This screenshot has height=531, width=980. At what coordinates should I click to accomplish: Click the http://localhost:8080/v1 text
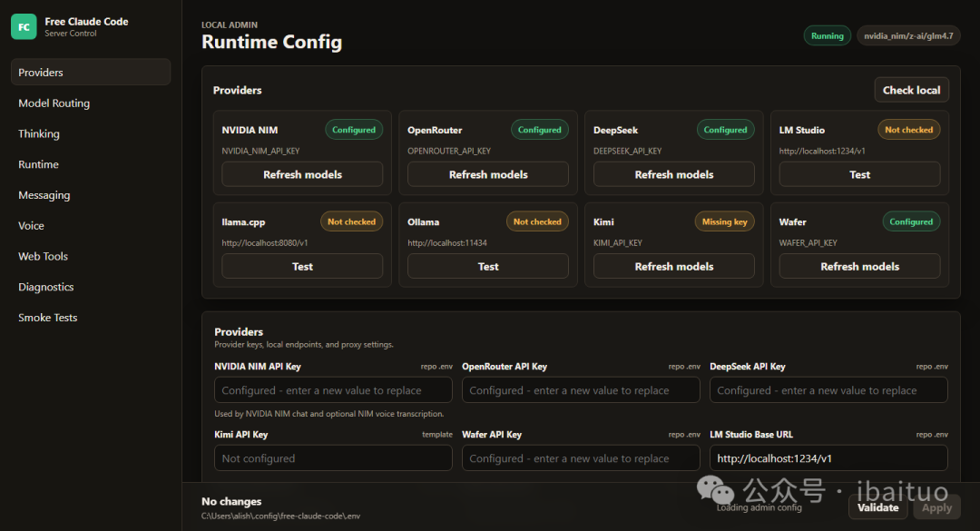(264, 242)
